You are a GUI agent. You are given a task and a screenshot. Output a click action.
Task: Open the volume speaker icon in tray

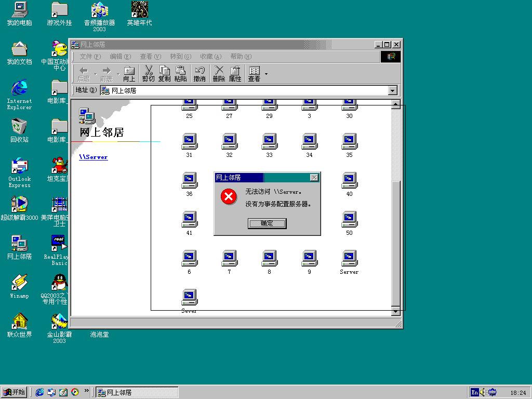(x=483, y=393)
